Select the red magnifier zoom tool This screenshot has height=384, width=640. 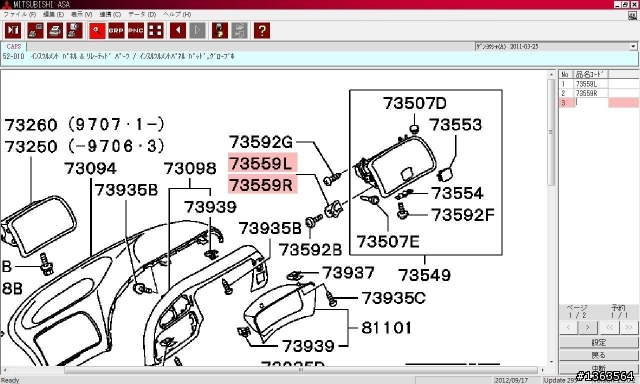[x=97, y=31]
